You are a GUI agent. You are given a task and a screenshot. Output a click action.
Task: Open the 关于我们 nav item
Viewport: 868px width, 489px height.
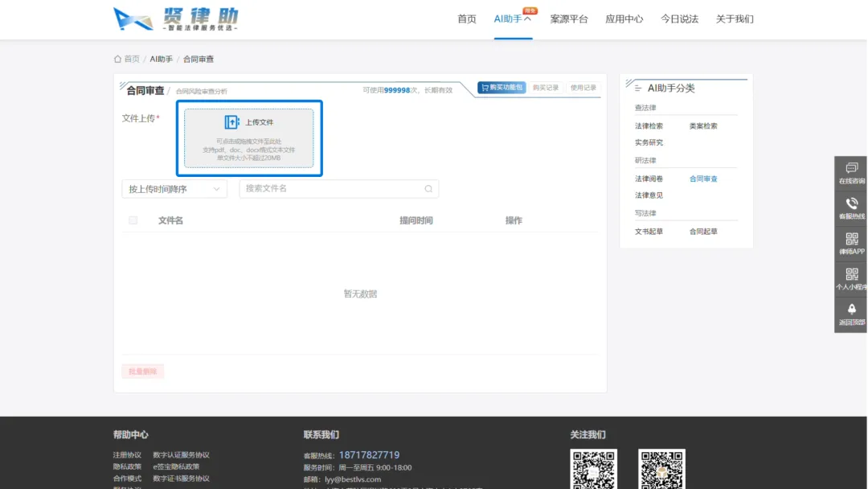(x=735, y=18)
